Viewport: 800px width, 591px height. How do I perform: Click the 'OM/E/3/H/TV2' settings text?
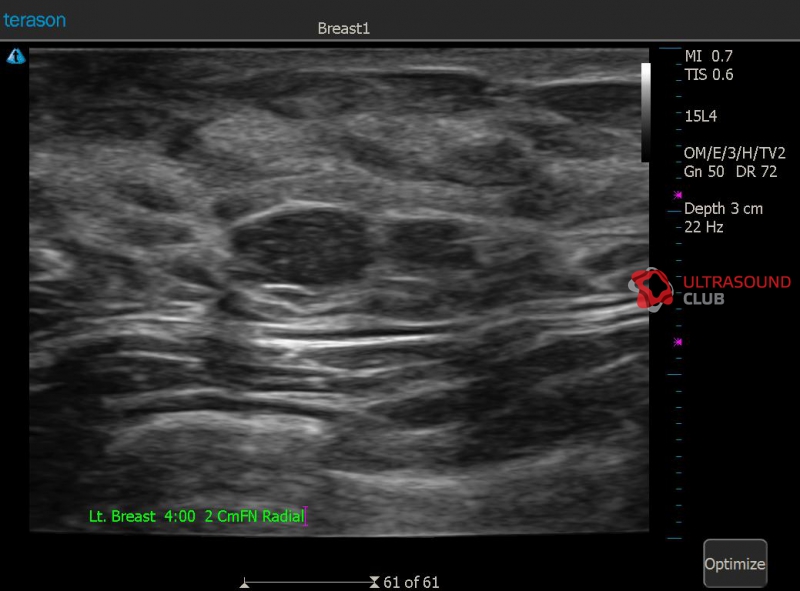click(735, 153)
